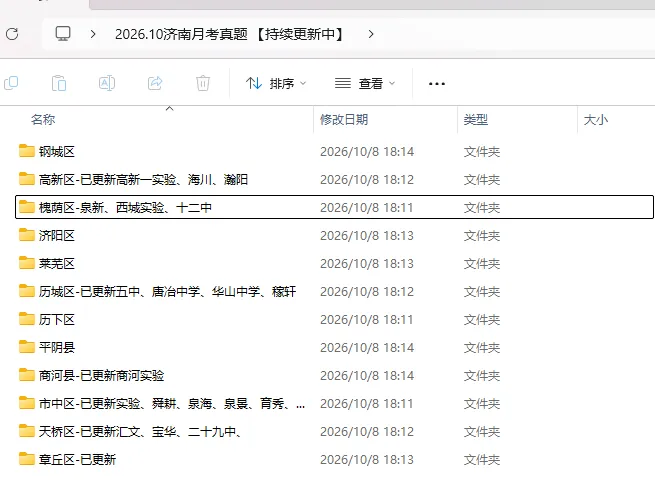
Task: Click the date 2026/10/8 18:12 of 高新区
Action: [367, 180]
